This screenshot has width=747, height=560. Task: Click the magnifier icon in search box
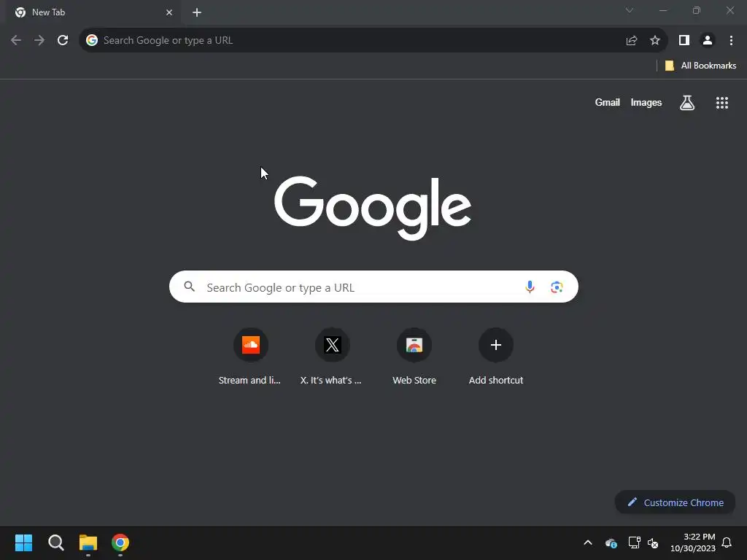point(190,286)
